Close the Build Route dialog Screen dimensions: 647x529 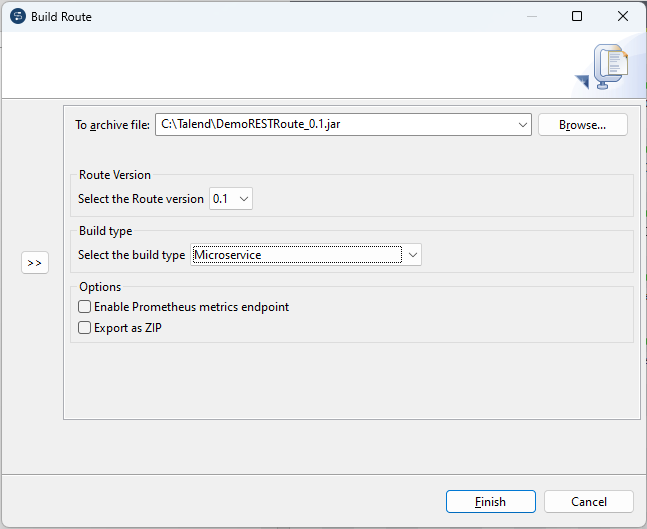tap(623, 16)
